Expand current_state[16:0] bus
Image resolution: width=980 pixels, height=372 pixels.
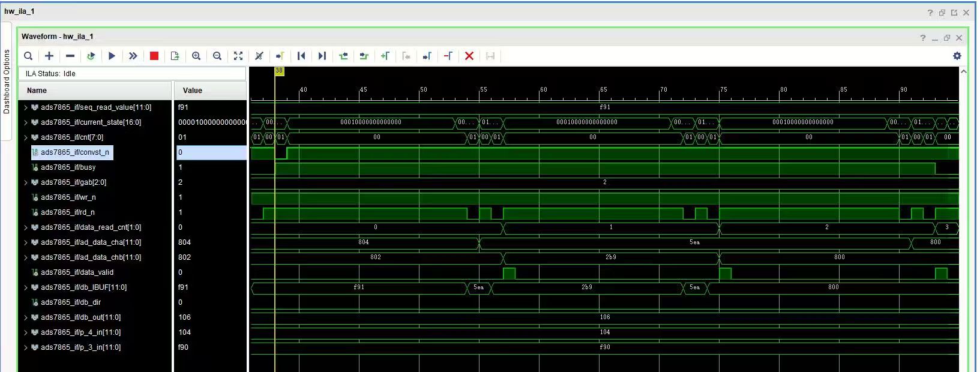[26, 122]
